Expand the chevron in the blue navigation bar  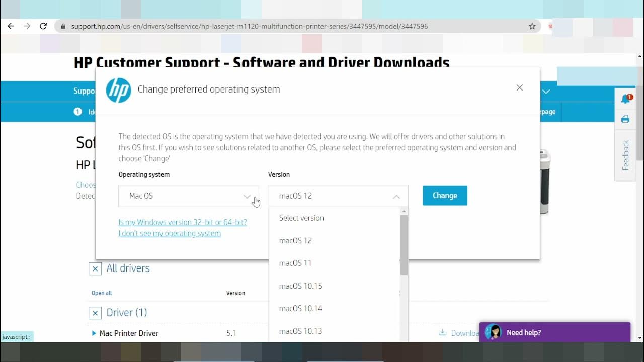[x=546, y=92]
